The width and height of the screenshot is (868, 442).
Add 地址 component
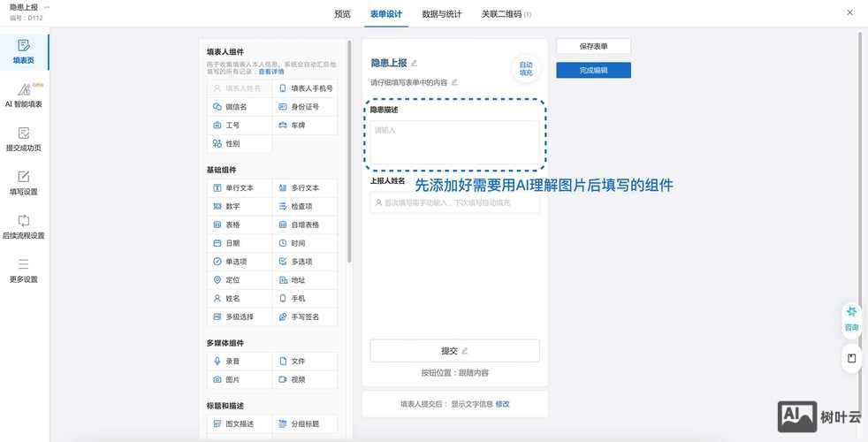click(305, 280)
